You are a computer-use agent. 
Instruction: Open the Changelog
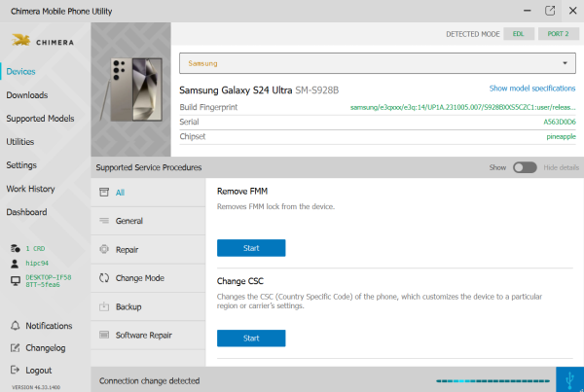pyautogui.click(x=46, y=348)
